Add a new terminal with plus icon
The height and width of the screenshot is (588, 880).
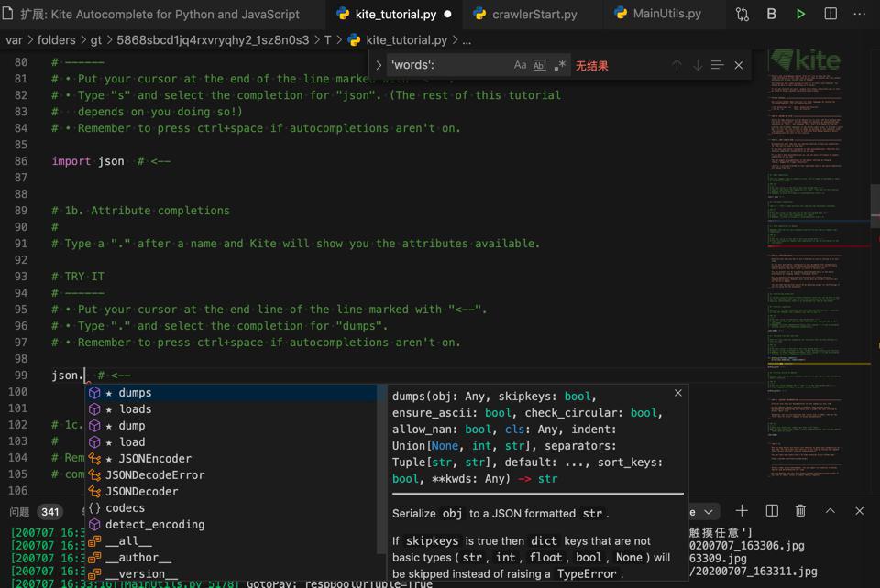(x=742, y=510)
